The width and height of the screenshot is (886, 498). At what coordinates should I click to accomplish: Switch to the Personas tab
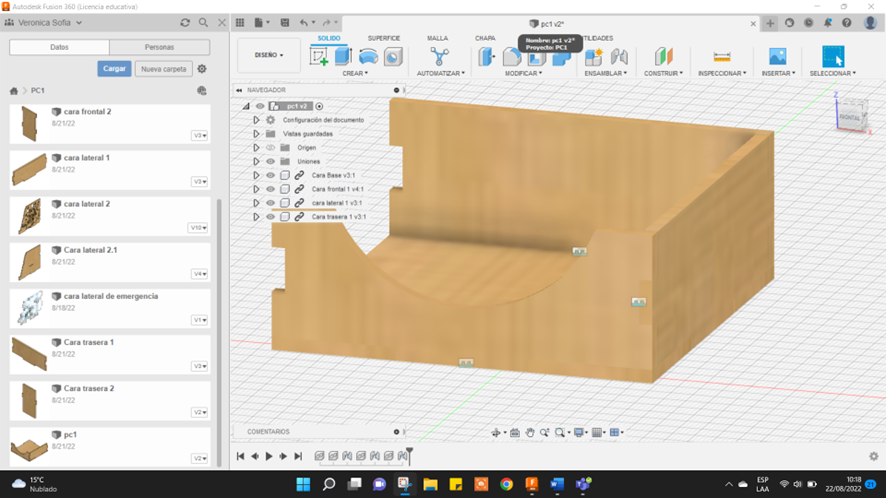coord(159,47)
